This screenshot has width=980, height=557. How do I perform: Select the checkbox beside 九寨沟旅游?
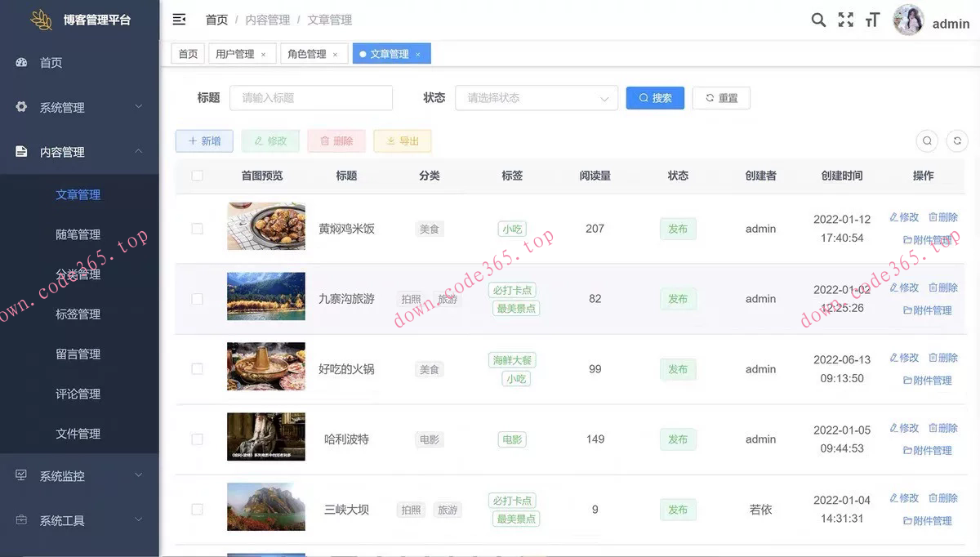click(197, 299)
